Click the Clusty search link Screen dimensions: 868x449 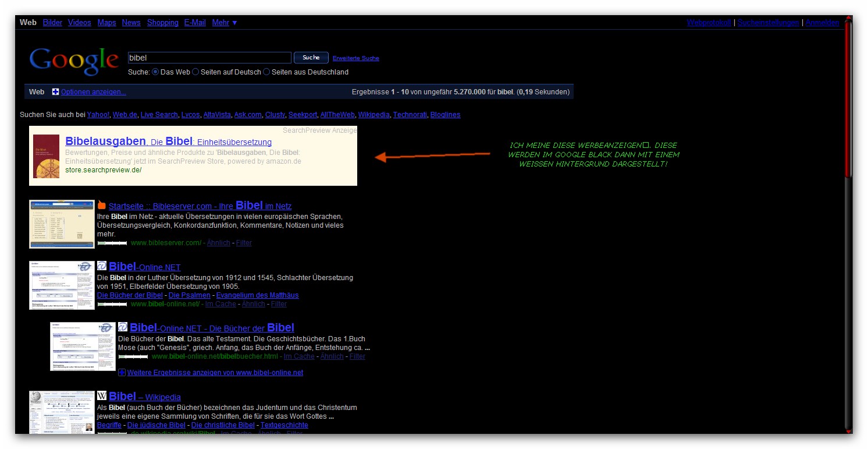(x=275, y=115)
